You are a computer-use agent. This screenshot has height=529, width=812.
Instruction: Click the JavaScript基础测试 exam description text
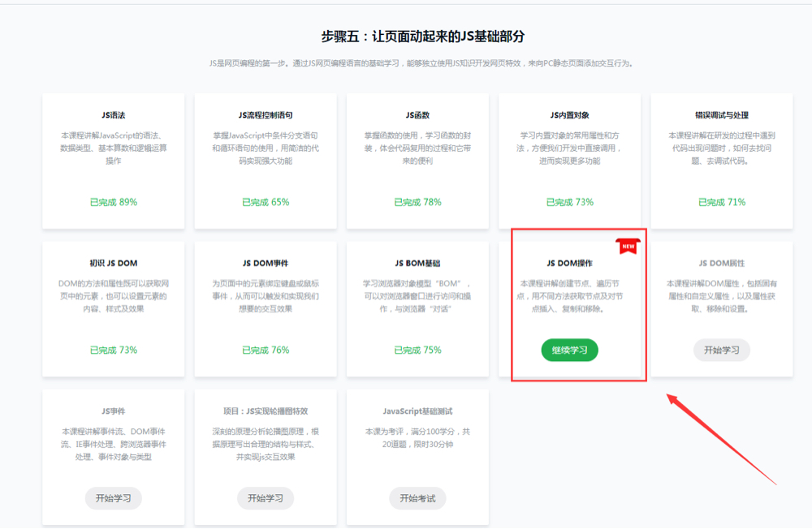417,438
